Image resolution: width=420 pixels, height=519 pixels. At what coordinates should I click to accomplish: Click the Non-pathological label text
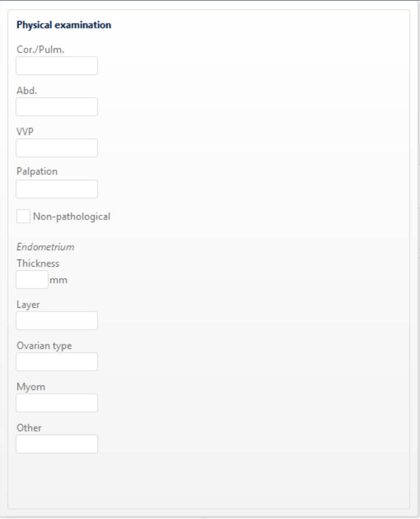[x=71, y=217]
